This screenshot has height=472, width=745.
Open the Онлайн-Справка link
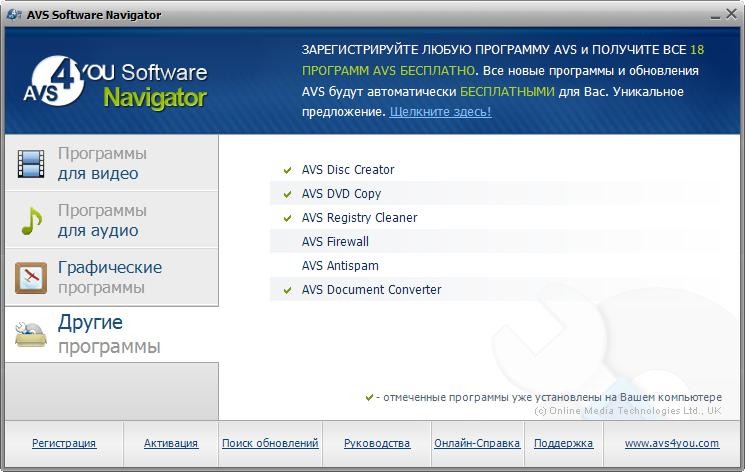point(477,443)
